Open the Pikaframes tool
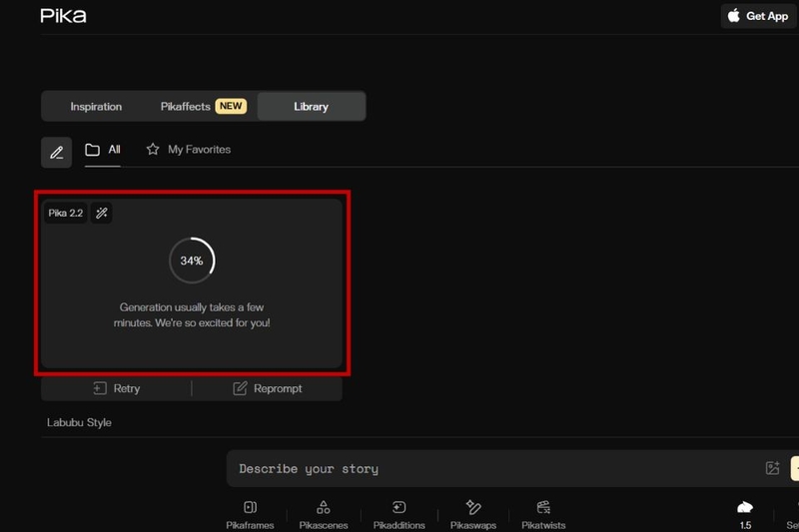799x532 pixels. [x=251, y=515]
